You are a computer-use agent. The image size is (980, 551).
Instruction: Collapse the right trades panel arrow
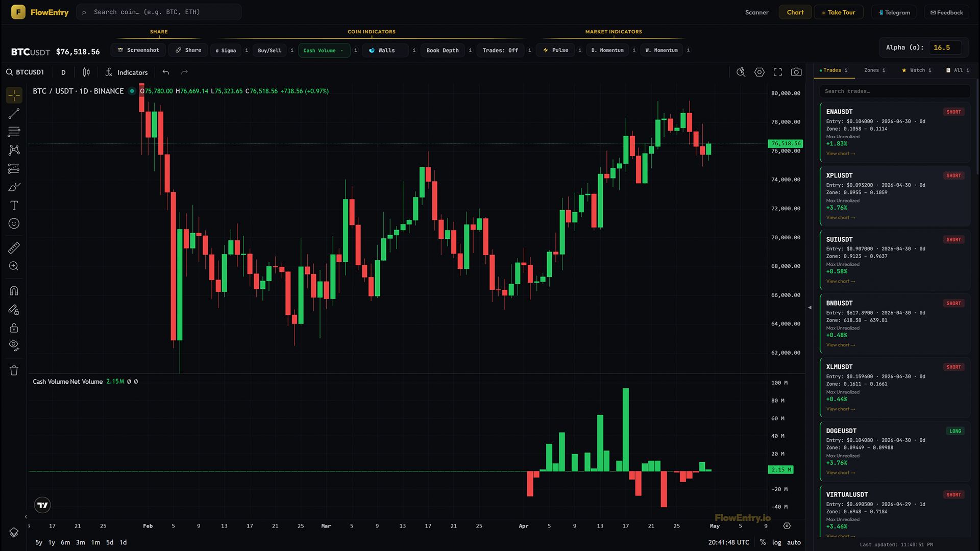pyautogui.click(x=810, y=308)
